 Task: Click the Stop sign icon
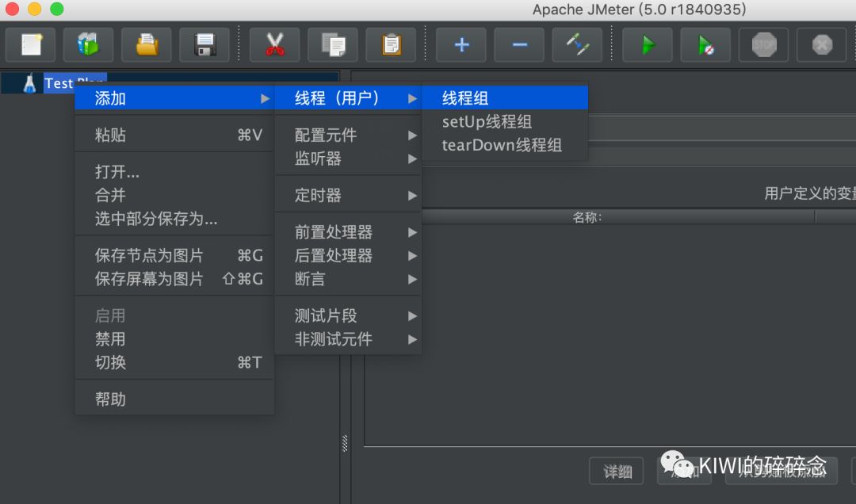[x=764, y=45]
